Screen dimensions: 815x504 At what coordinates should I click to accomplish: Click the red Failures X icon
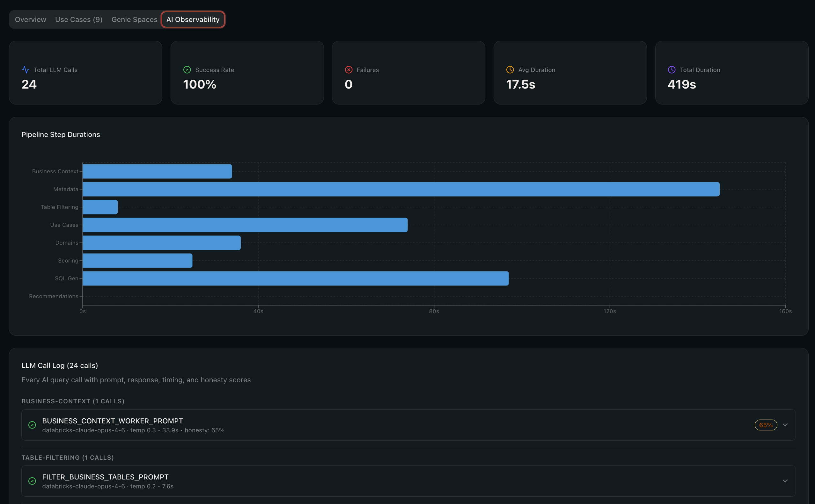point(349,70)
